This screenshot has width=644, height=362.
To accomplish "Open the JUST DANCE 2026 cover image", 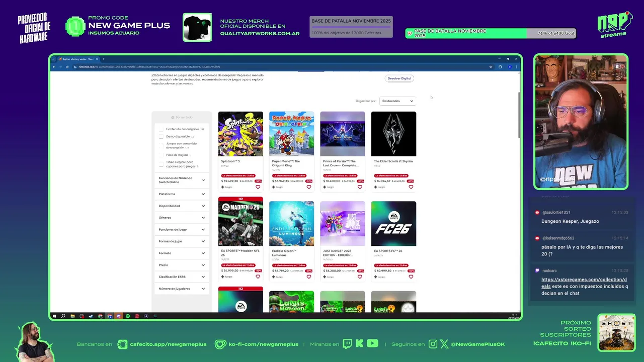I will tap(343, 224).
